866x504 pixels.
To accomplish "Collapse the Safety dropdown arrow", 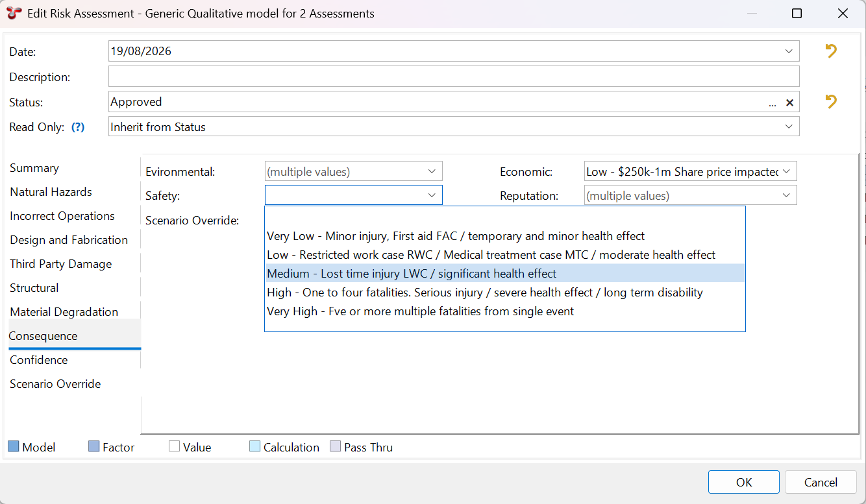I will coord(432,195).
